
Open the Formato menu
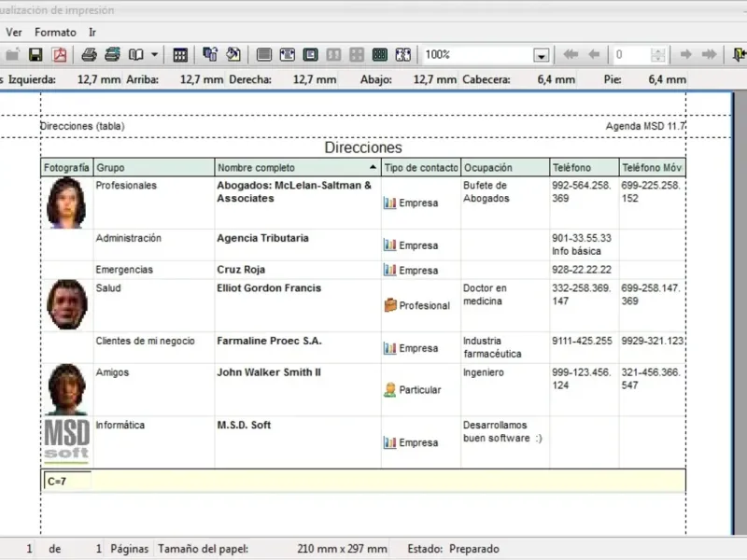pyautogui.click(x=55, y=32)
